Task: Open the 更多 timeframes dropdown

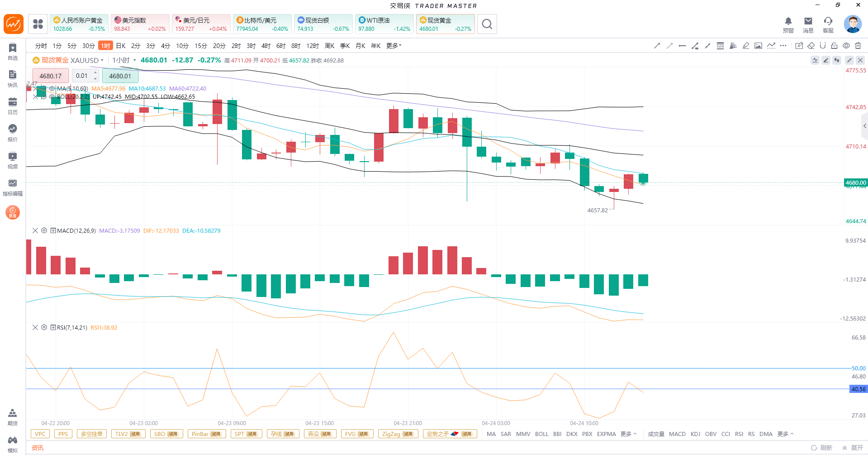Action: (394, 46)
